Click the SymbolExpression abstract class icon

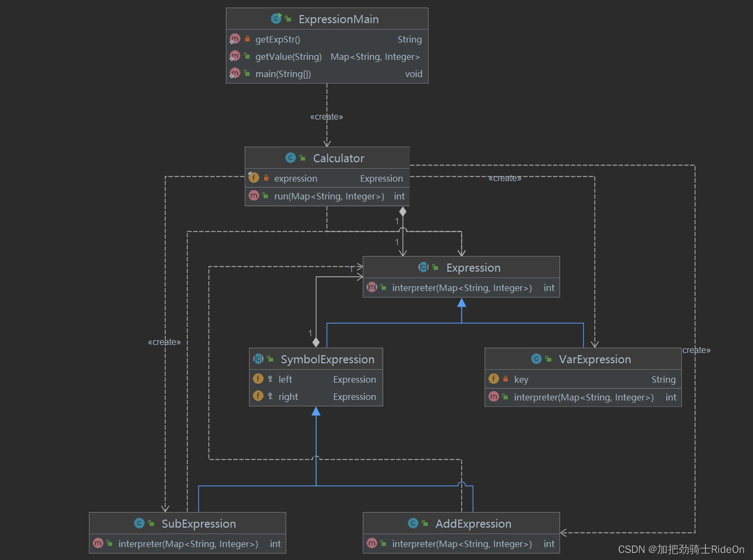click(x=258, y=359)
